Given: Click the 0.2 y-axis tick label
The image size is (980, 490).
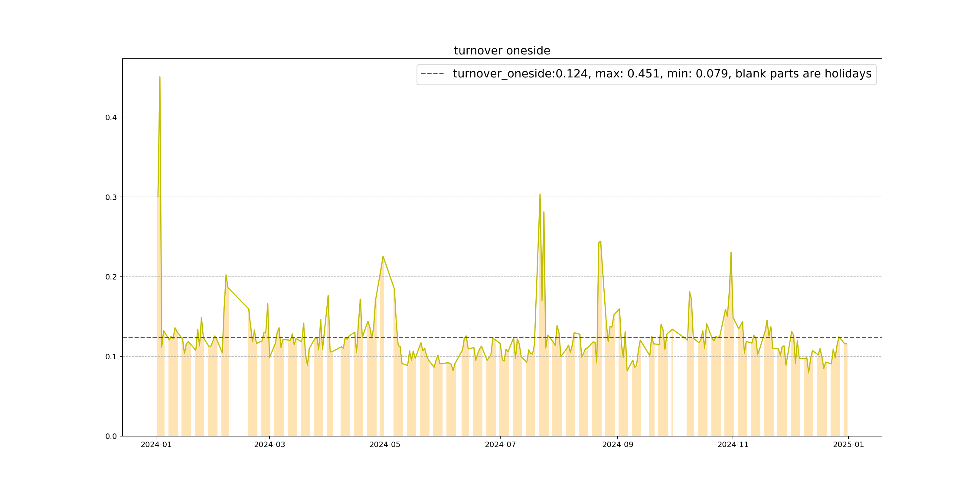Looking at the screenshot, I should (x=111, y=277).
